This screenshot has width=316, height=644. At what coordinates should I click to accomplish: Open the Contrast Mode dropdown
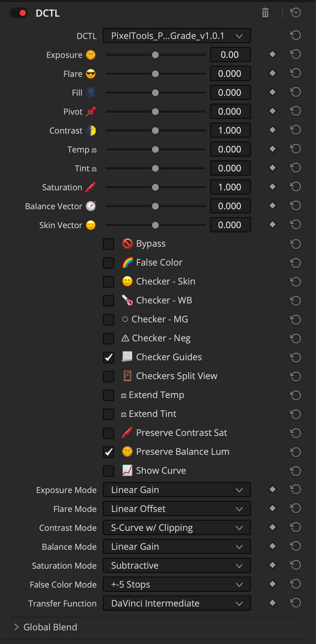177,528
